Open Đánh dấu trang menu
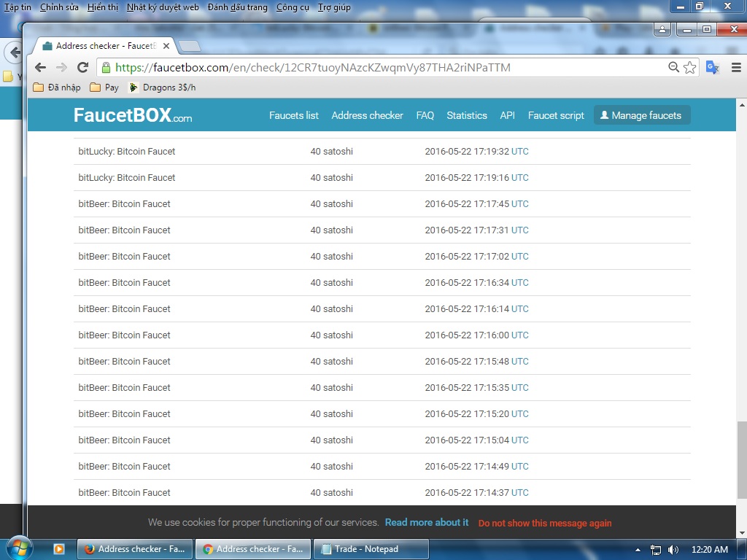The height and width of the screenshot is (560, 747). pyautogui.click(x=238, y=7)
